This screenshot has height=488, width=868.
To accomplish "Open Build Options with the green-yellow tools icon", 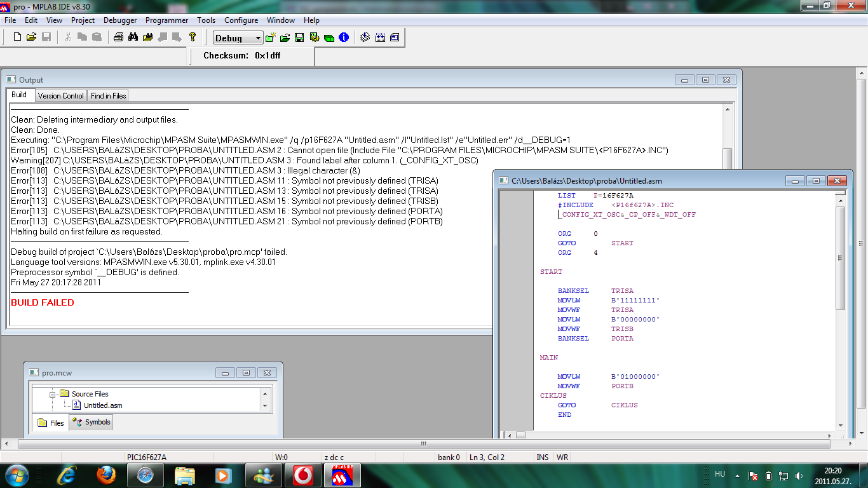I will [x=314, y=37].
